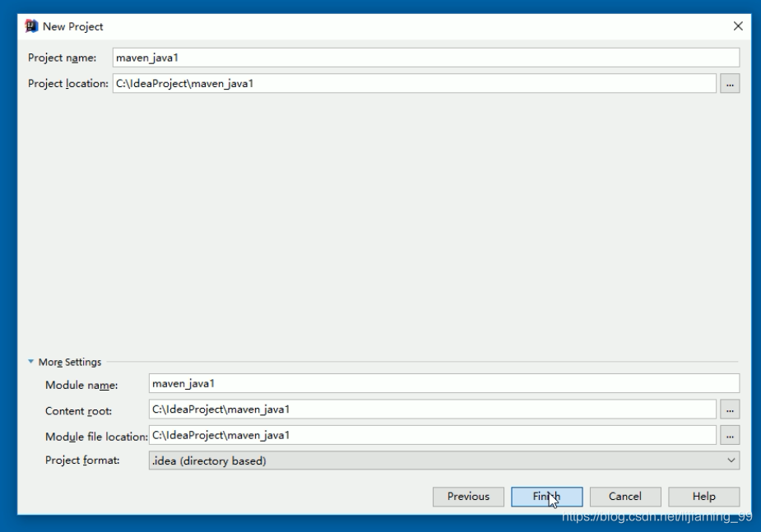This screenshot has height=532, width=761.
Task: Cancel the New Project wizard
Action: click(x=625, y=497)
